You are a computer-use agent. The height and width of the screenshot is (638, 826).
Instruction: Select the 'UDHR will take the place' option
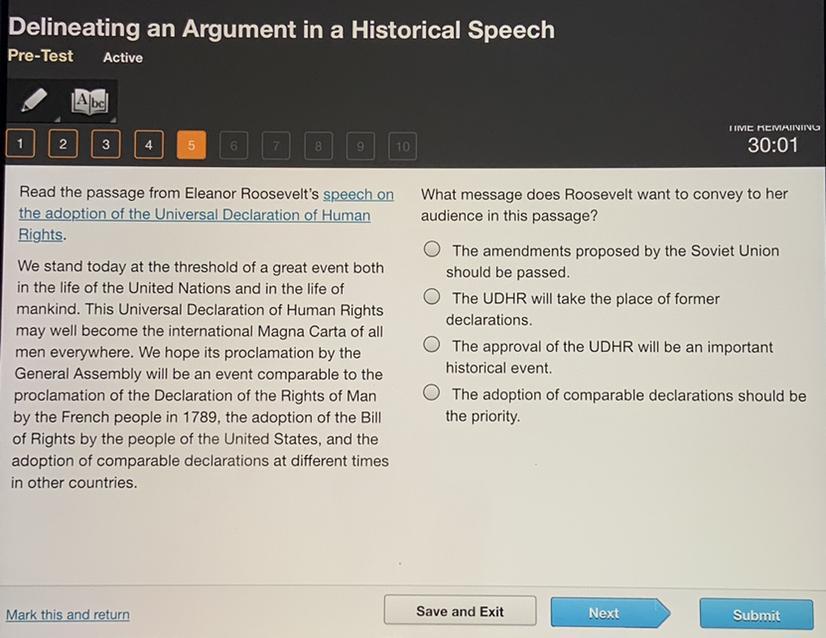(x=432, y=297)
